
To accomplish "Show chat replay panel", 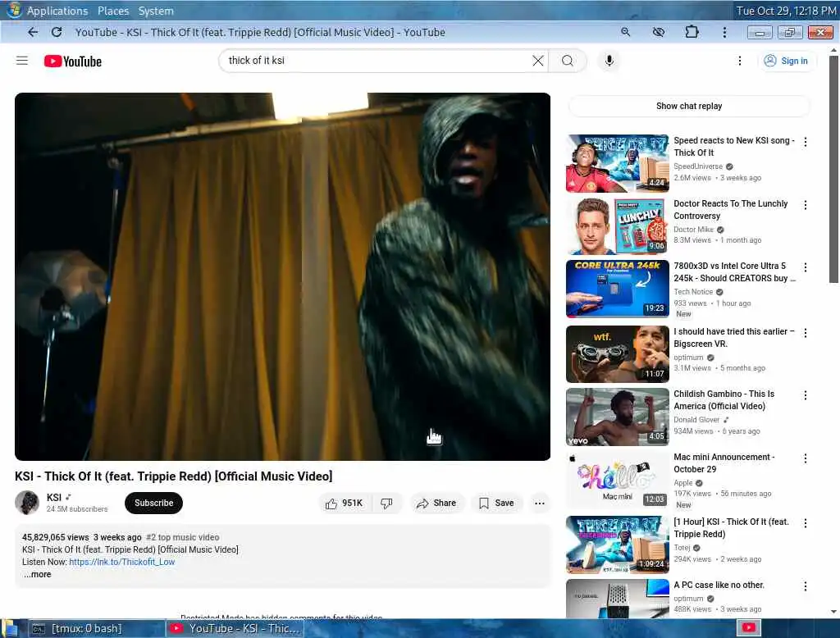I will (x=689, y=106).
